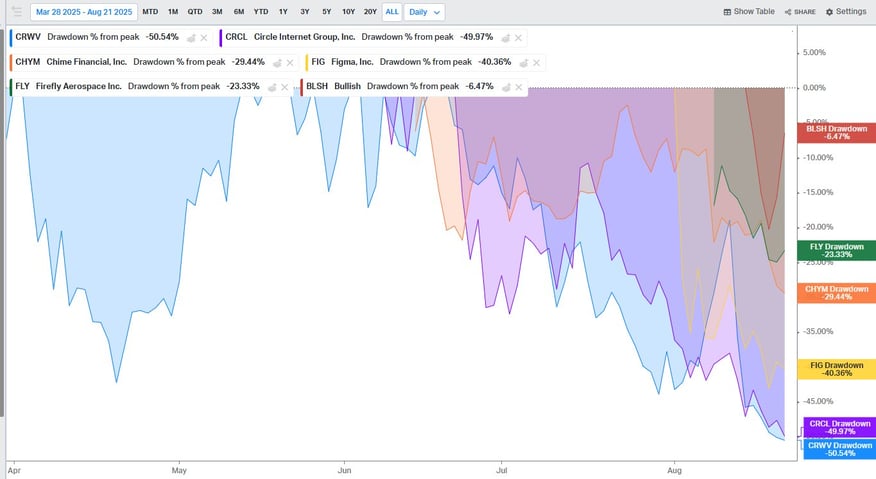Select the MTD range button
The image size is (876, 479).
point(150,12)
